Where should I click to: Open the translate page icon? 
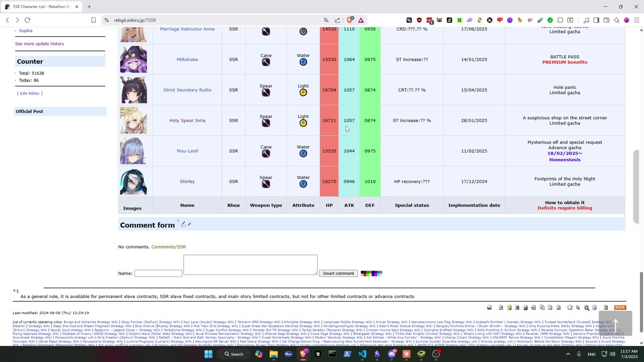point(326,20)
